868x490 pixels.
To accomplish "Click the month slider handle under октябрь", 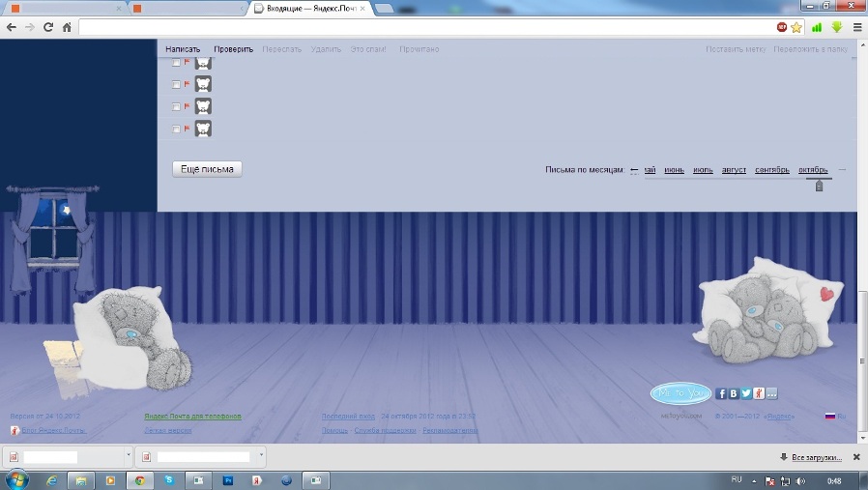I will point(820,186).
